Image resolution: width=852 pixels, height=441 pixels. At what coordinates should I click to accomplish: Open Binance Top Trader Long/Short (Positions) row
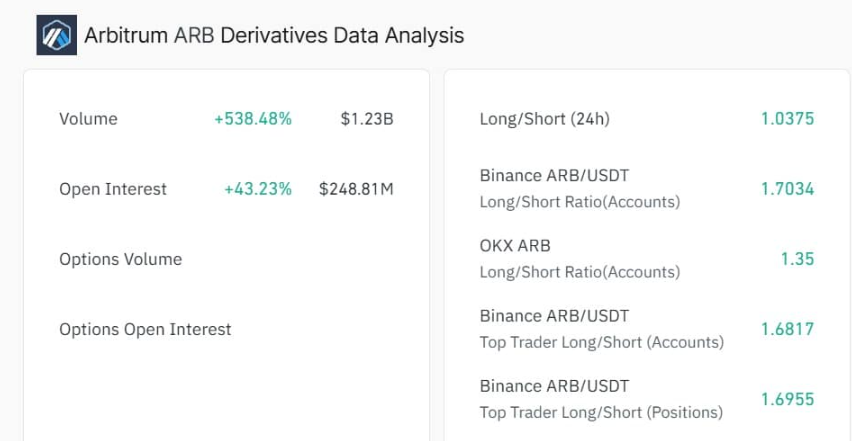[x=647, y=399]
